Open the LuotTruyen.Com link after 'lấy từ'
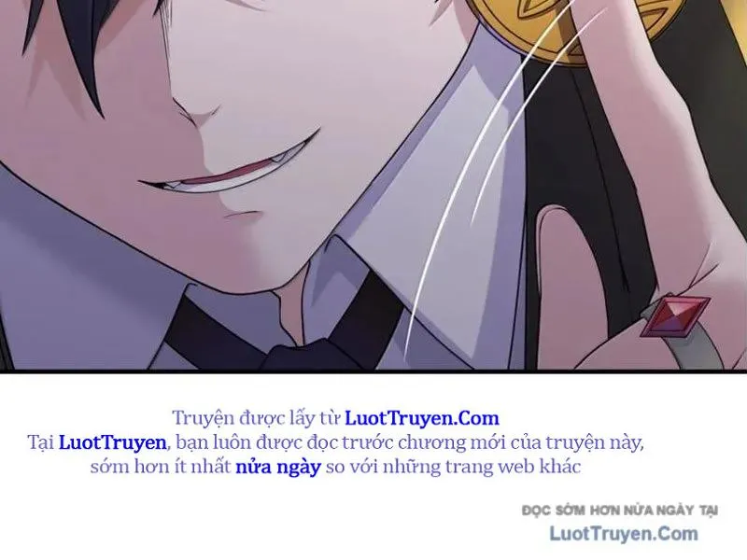The height and width of the screenshot is (560, 747). (422, 418)
